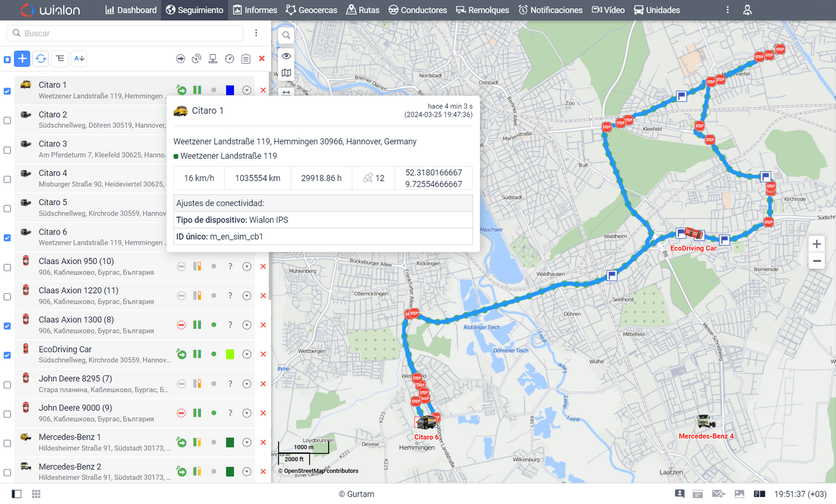Open Mercedes-Benz 1 row dropdown arrow
This screenshot has width=836, height=504.
247,442
